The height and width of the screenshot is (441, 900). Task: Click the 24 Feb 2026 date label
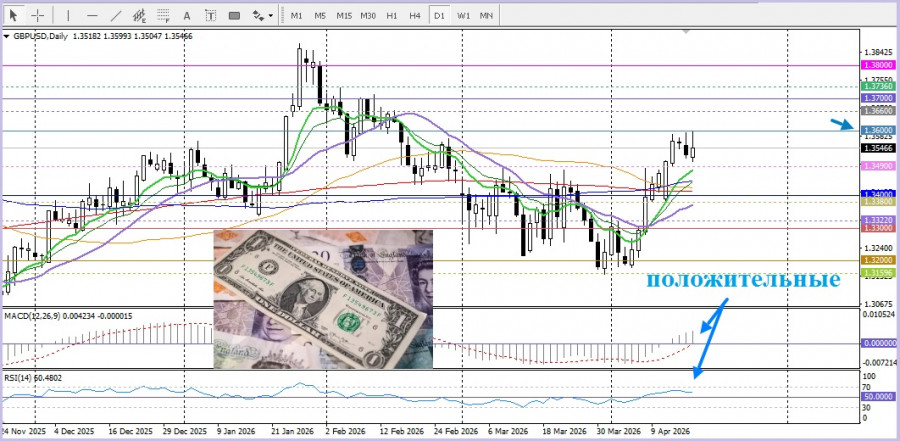click(457, 430)
